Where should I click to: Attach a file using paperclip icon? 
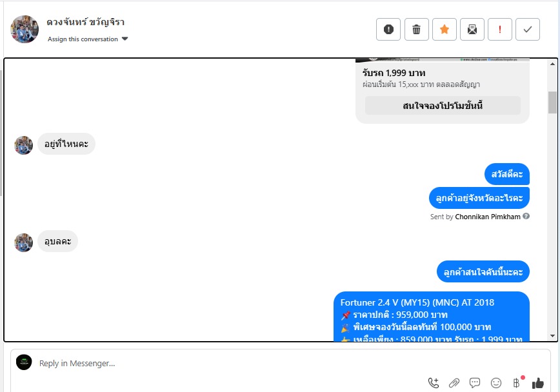pos(454,383)
